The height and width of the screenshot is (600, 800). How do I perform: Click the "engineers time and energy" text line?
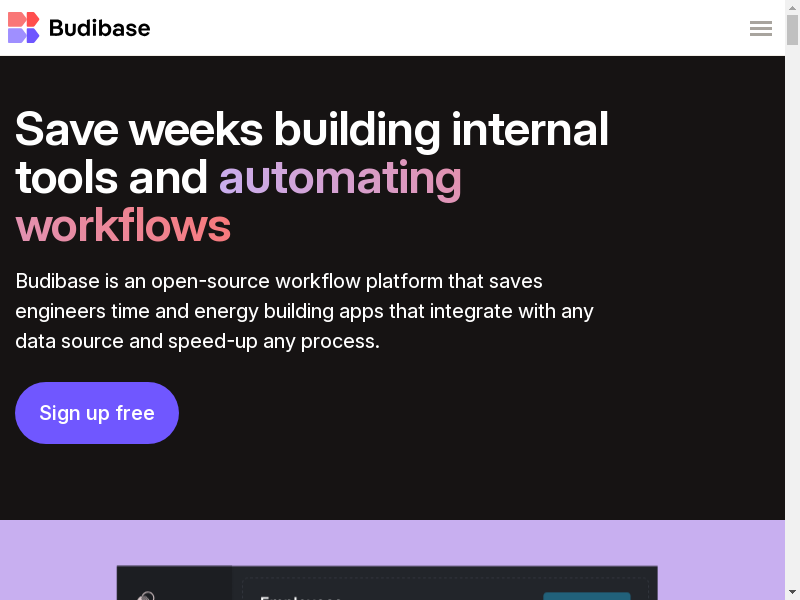tap(304, 311)
